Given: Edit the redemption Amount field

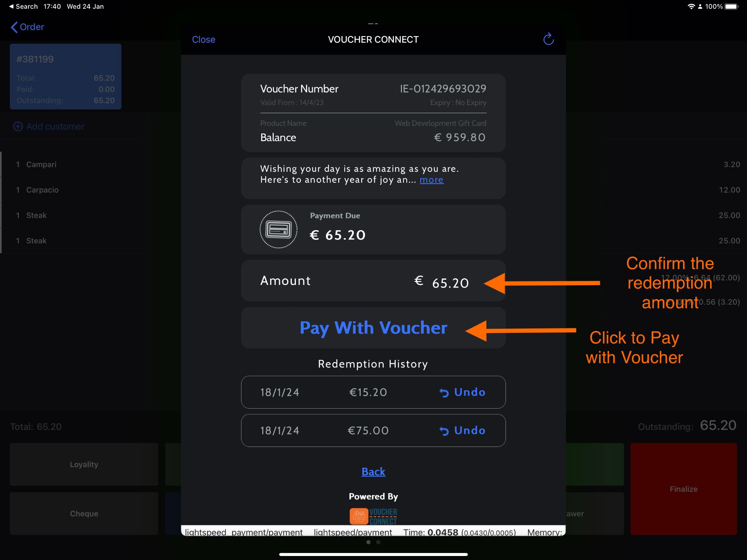Looking at the screenshot, I should pyautogui.click(x=450, y=283).
